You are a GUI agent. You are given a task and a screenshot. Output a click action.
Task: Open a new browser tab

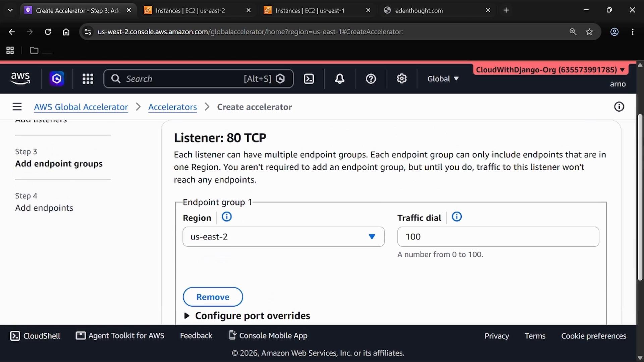point(506,10)
